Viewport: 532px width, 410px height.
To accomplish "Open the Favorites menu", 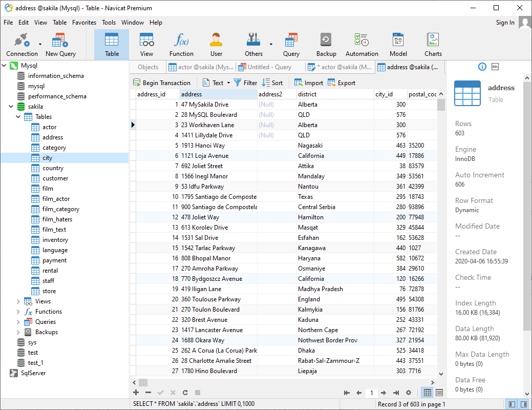I will coord(84,23).
